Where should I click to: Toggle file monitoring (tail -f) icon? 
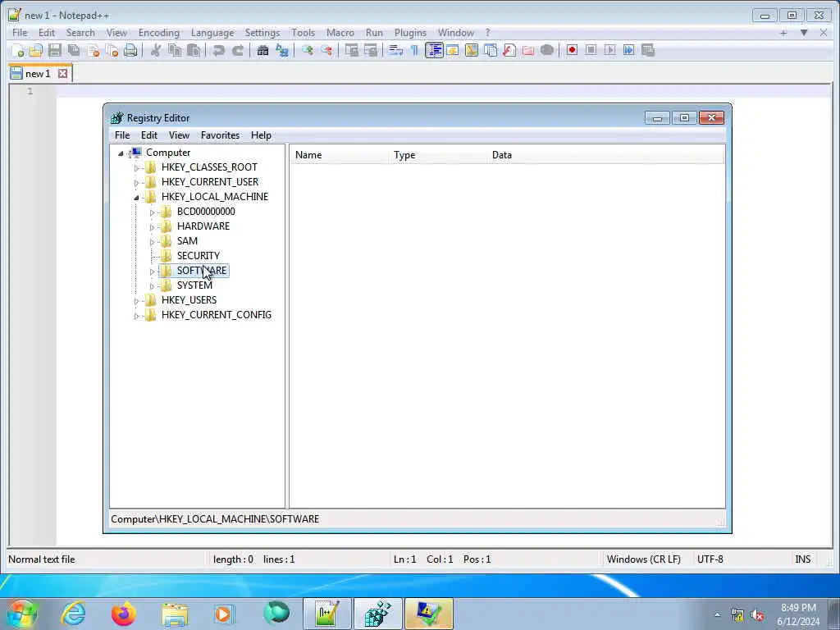[547, 50]
